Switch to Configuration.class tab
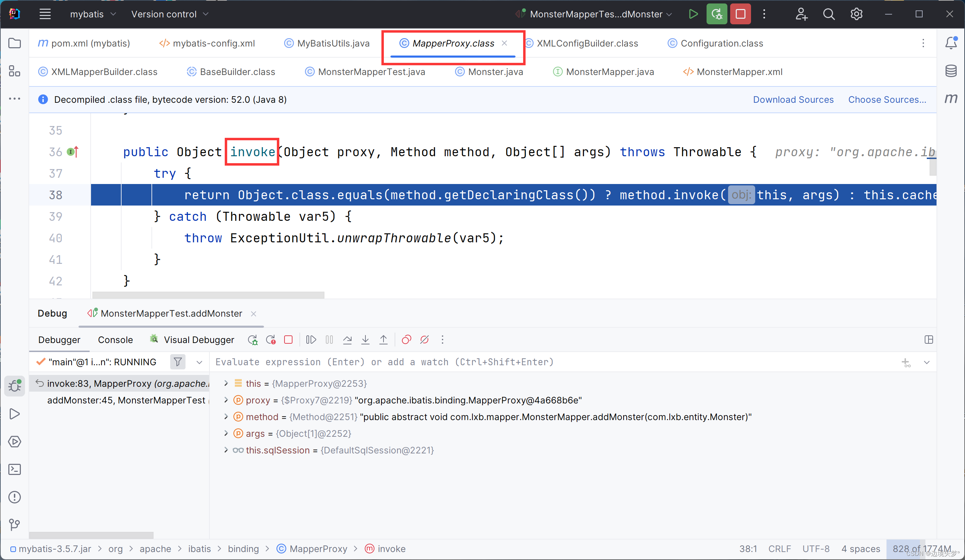The height and width of the screenshot is (560, 965). point(715,43)
